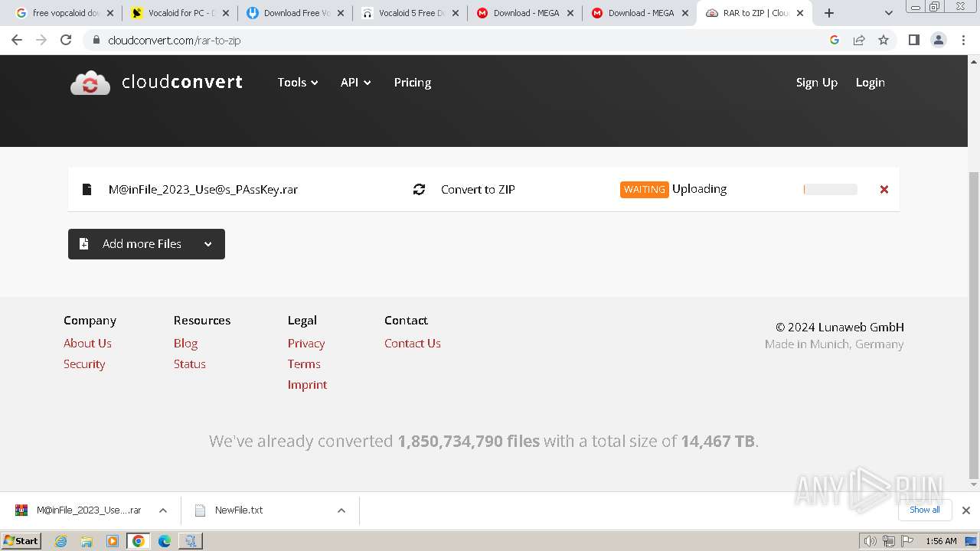Expand the Add more Files dropdown arrow
The image size is (980, 551).
point(207,244)
